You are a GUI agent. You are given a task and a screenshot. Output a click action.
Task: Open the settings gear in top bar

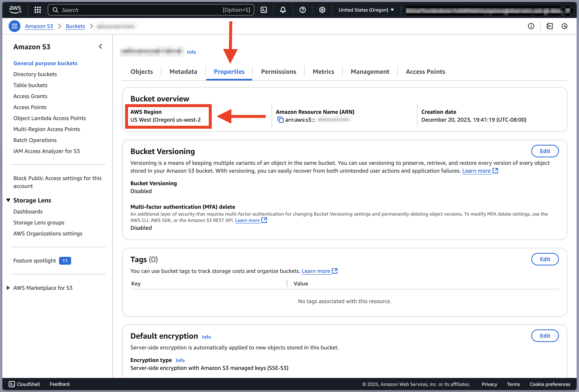[322, 10]
